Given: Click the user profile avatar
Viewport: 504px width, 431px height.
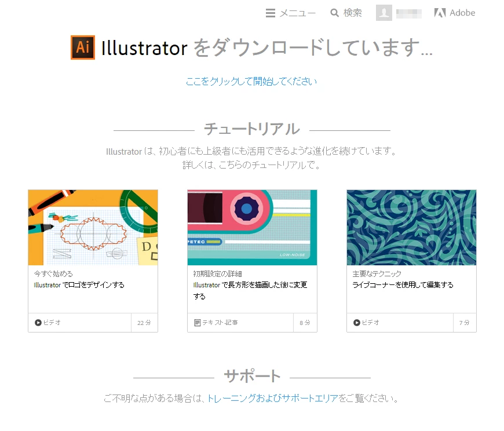Looking at the screenshot, I should pos(384,13).
